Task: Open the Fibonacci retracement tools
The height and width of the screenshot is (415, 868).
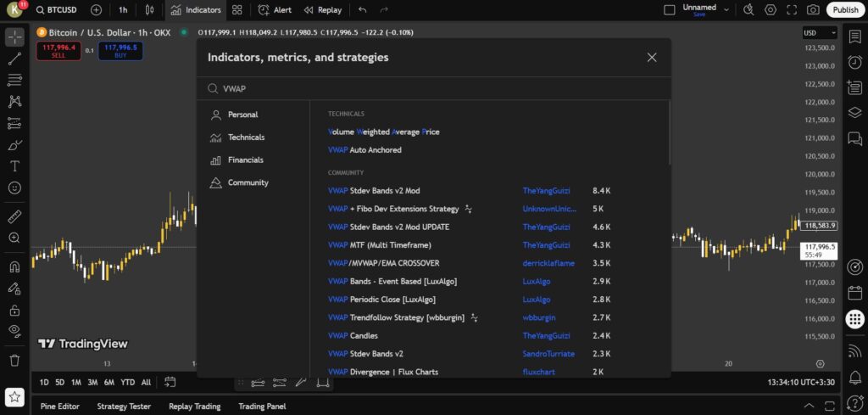Action: 15,81
